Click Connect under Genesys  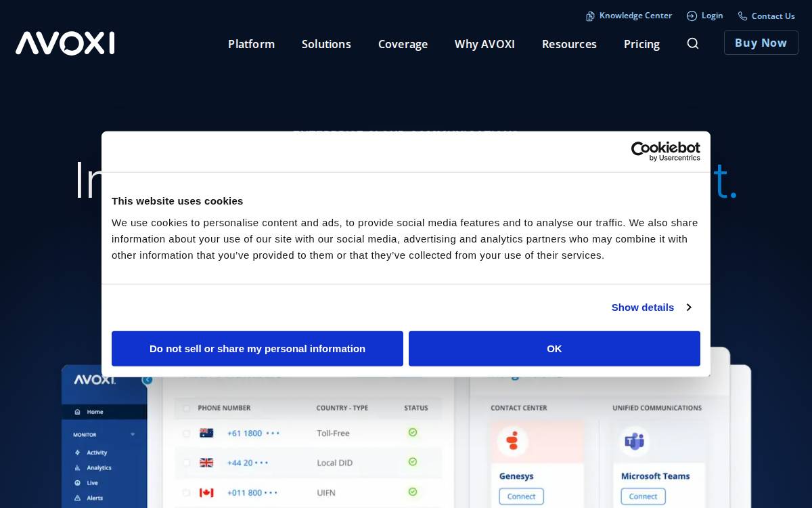pyautogui.click(x=521, y=496)
